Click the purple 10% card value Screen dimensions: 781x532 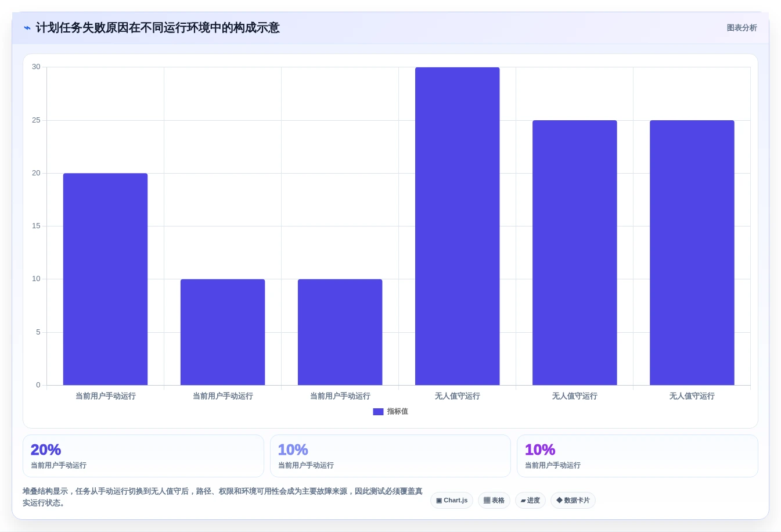pos(540,450)
